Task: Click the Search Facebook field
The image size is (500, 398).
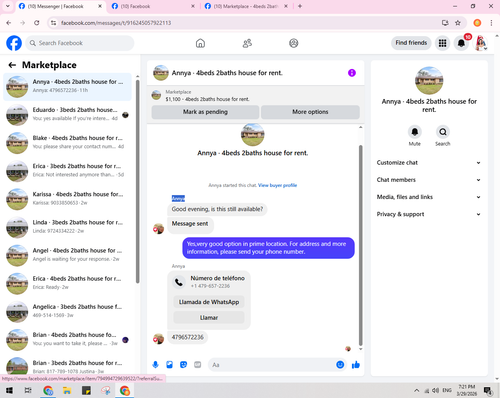Action: coord(80,43)
